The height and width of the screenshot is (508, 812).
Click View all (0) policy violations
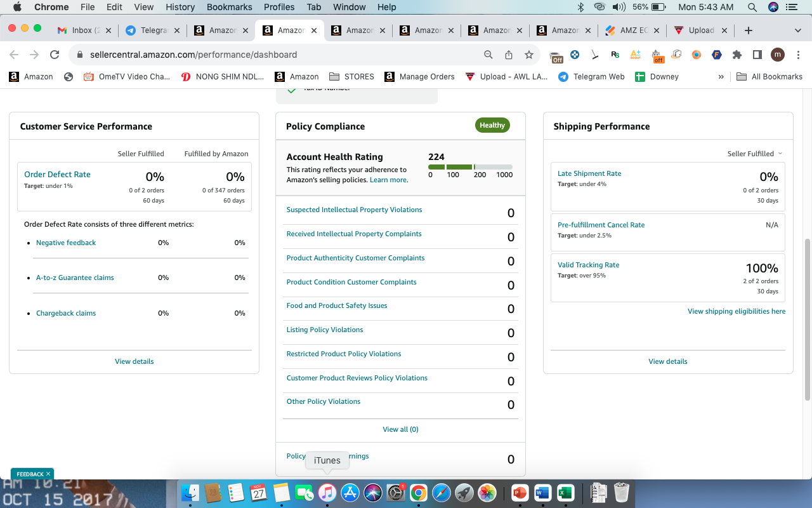400,429
